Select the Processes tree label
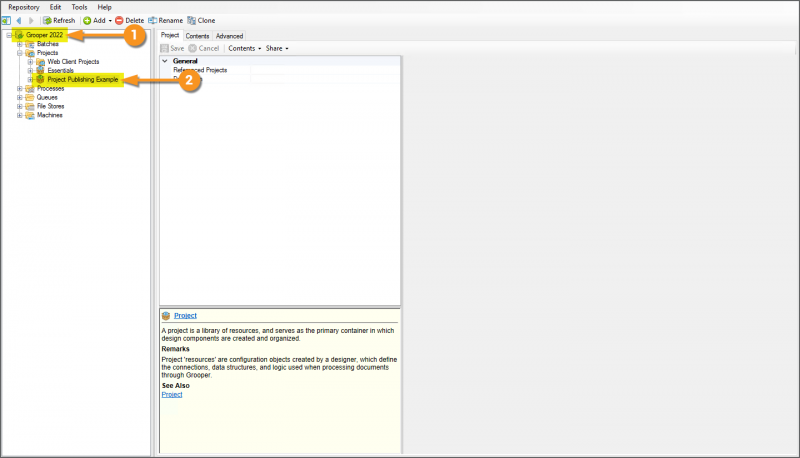This screenshot has height=458, width=800. tap(51, 89)
